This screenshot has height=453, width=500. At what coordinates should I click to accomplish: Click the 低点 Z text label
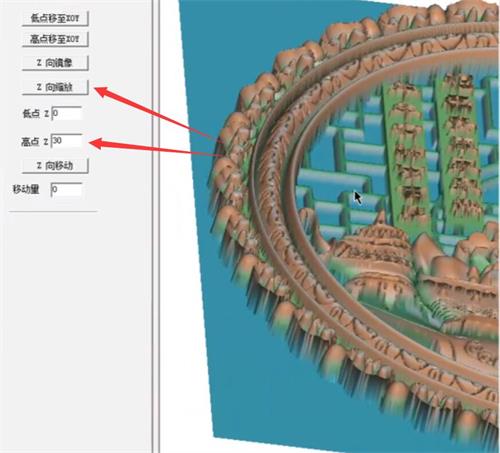click(36, 114)
